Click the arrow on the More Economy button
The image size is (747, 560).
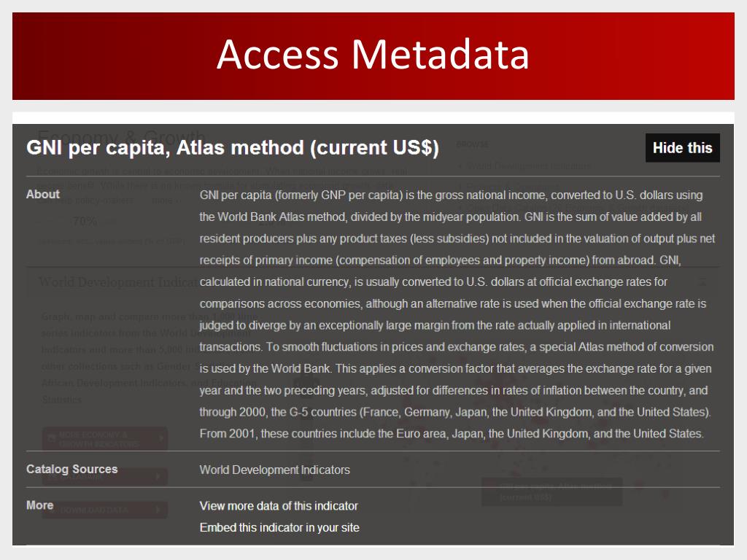[160, 438]
